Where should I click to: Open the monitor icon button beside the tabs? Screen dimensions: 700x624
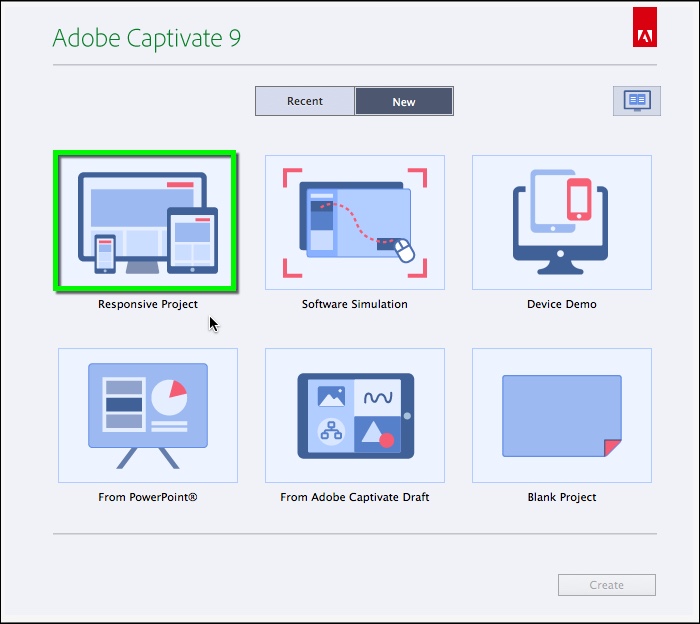pos(636,101)
